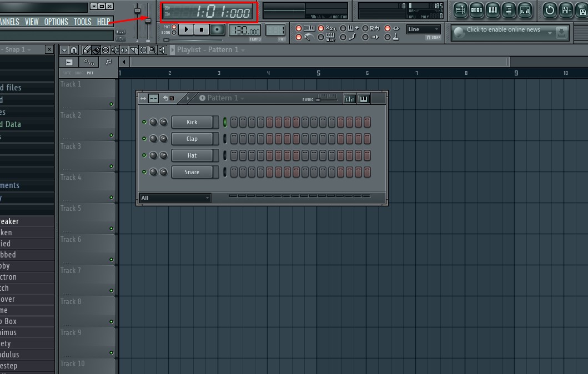Viewport: 588px width, 374px height.
Task: Open the Piano roll view icon
Action: point(492,10)
